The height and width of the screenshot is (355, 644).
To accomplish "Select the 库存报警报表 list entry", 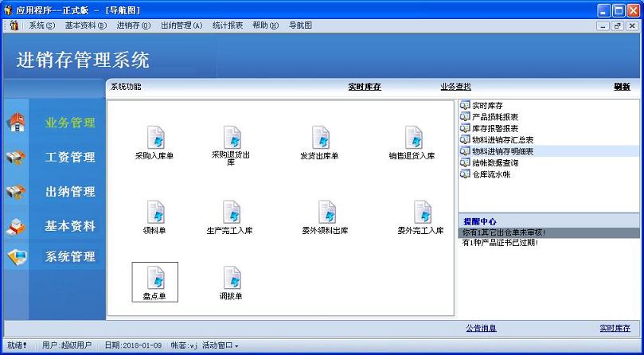I will (495, 128).
